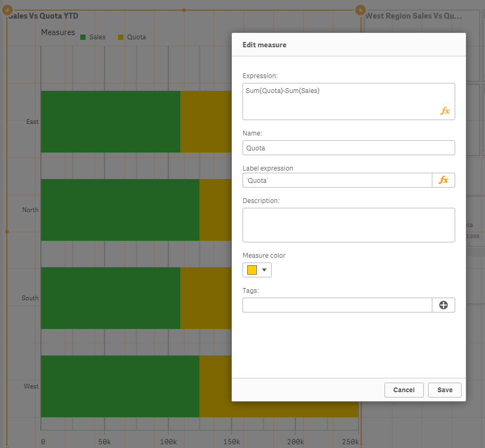The height and width of the screenshot is (448, 485).
Task: Focus the Tags input field
Action: (x=337, y=305)
